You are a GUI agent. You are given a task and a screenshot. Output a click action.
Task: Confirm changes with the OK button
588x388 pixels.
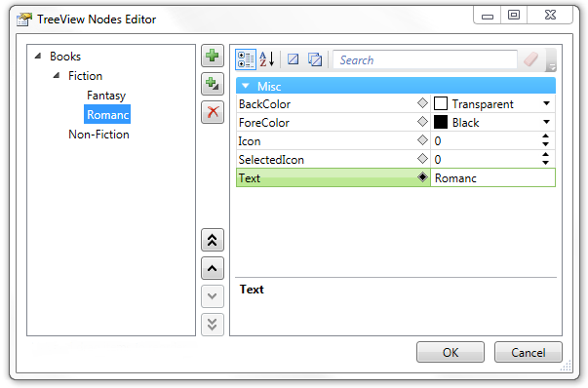[x=451, y=352]
